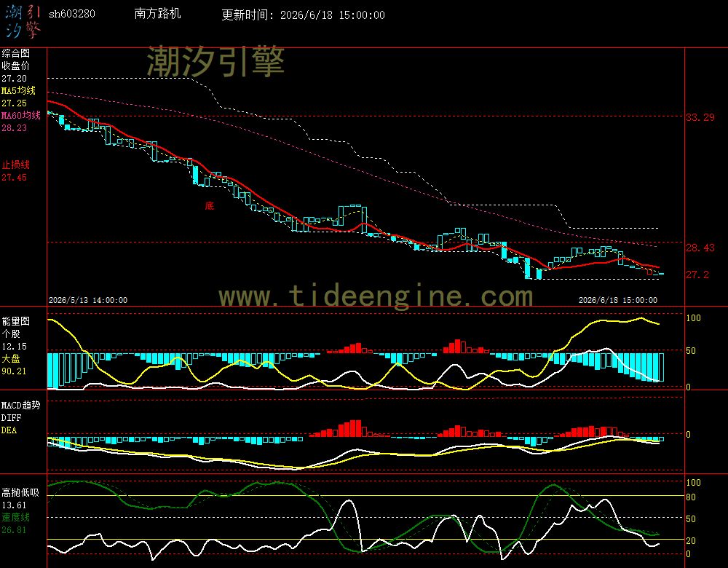This screenshot has width=728, height=568.
Task: Click the speed line value 26.81
Action: tap(14, 530)
